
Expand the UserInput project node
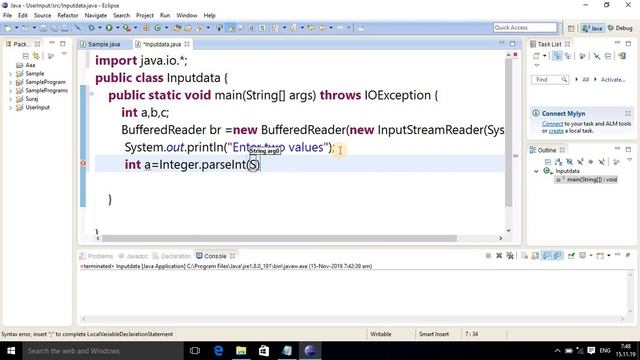[x=10, y=108]
